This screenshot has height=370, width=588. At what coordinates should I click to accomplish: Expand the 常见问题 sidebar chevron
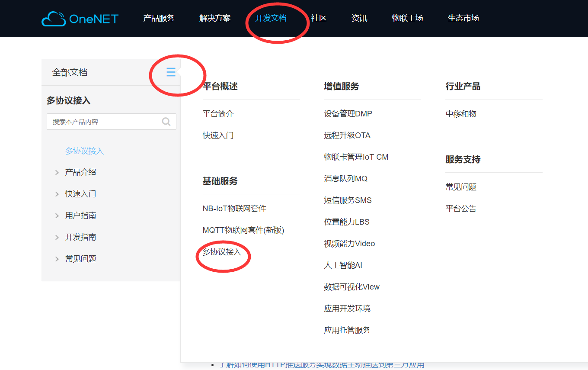[x=57, y=258]
